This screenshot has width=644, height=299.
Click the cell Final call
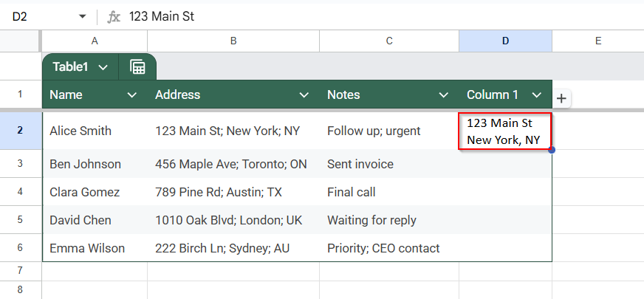(x=389, y=192)
